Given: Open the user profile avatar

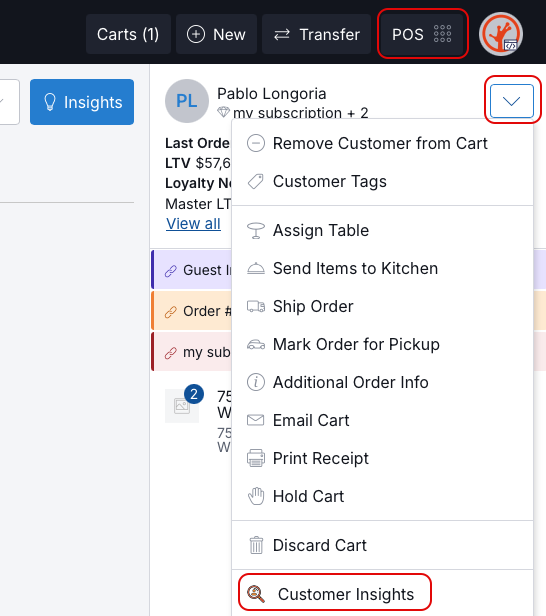Looking at the screenshot, I should (x=501, y=34).
